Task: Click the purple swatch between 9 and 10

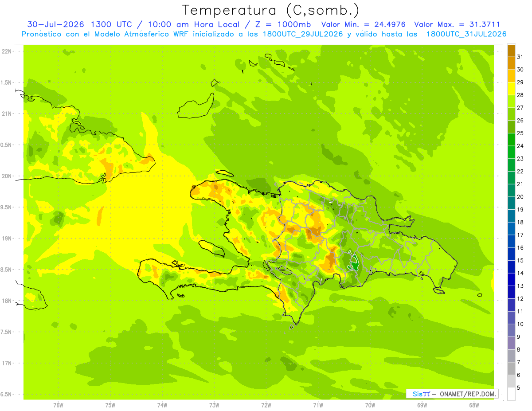Action: (x=511, y=331)
